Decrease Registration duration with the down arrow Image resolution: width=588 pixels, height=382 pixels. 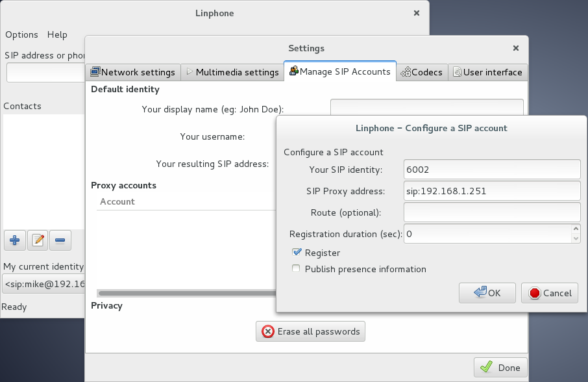576,237
